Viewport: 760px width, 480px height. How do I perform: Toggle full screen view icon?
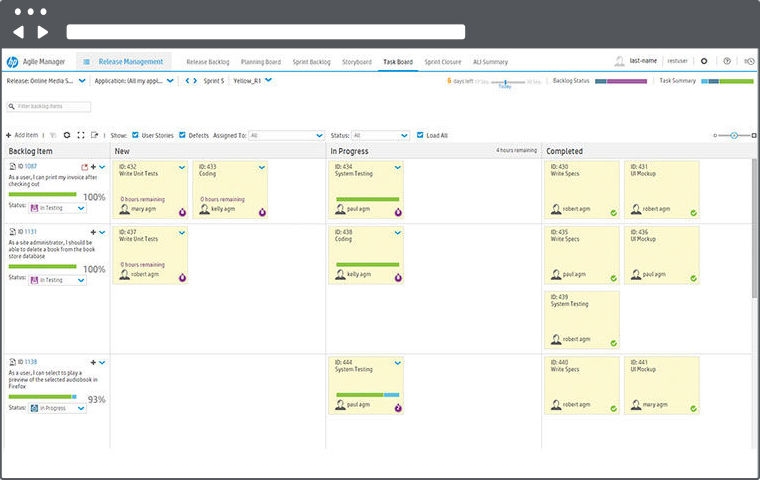tap(81, 135)
